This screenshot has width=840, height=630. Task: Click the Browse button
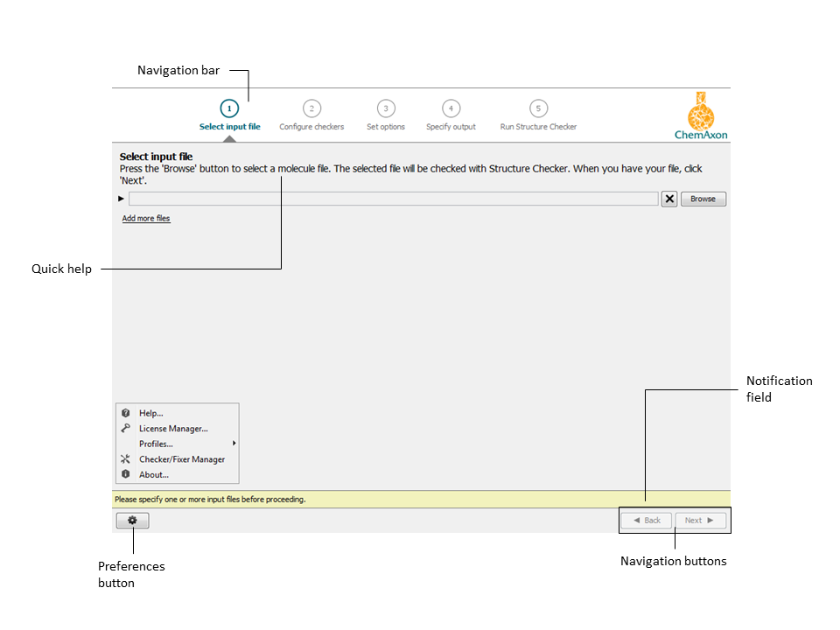click(703, 199)
